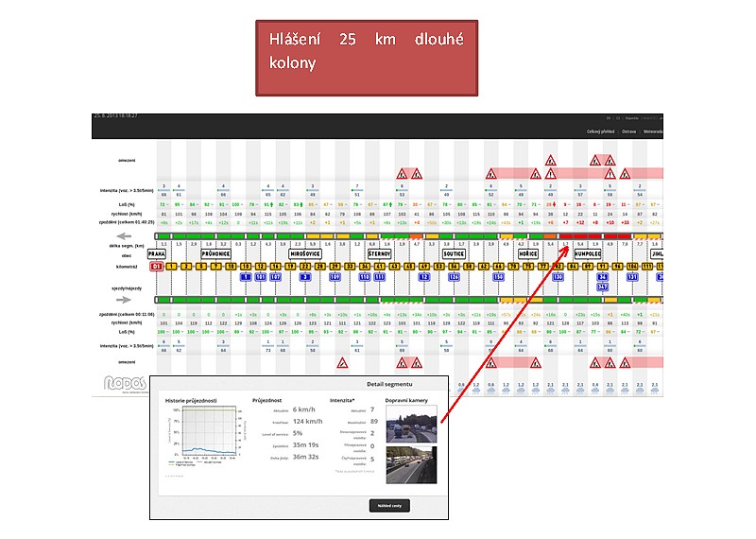Screen dimensions: 756x539
Task: Select the yellow kilometre marker 56
Action: pos(454,267)
